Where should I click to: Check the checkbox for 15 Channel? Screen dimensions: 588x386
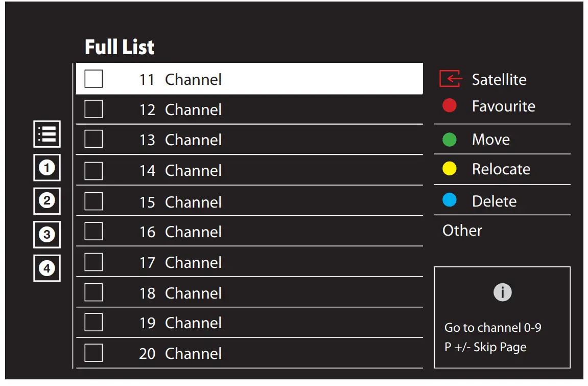pyautogui.click(x=93, y=201)
